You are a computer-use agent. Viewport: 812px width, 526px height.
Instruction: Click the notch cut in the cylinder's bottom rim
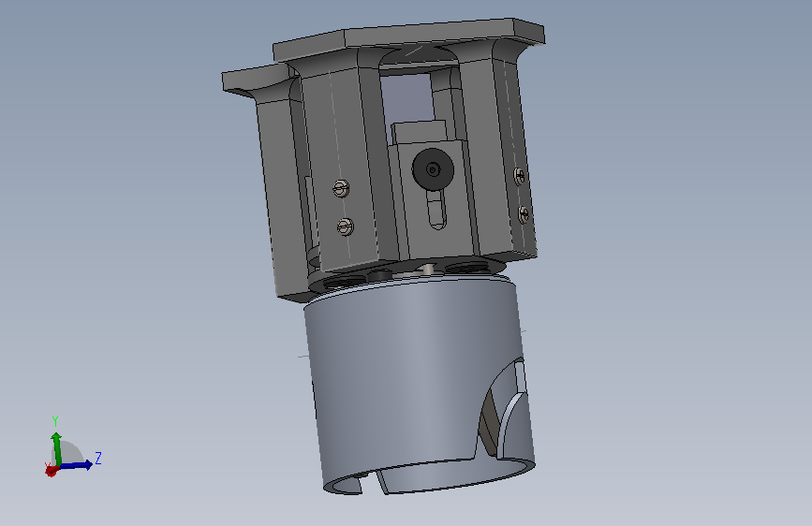click(x=372, y=482)
